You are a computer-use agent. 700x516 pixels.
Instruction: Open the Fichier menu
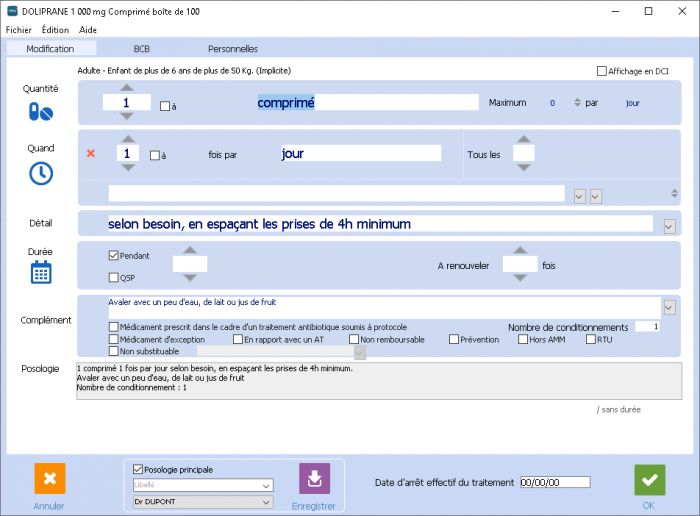click(x=19, y=30)
